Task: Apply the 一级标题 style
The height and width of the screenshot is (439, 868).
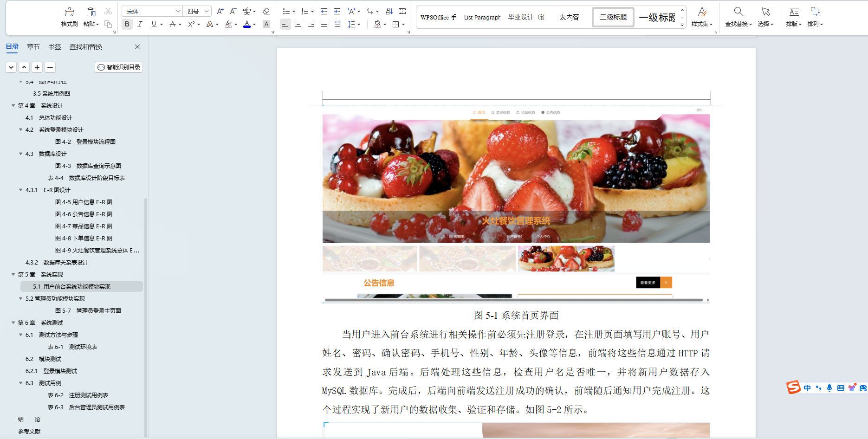Action: click(657, 17)
